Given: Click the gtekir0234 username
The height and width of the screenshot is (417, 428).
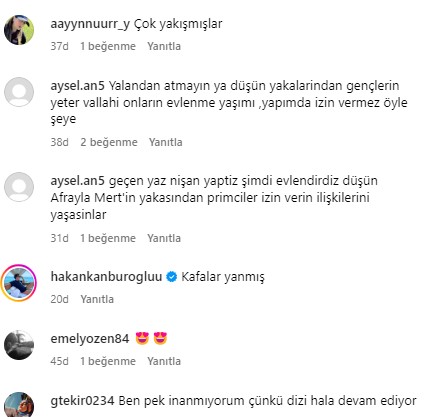Looking at the screenshot, I should 82,400.
